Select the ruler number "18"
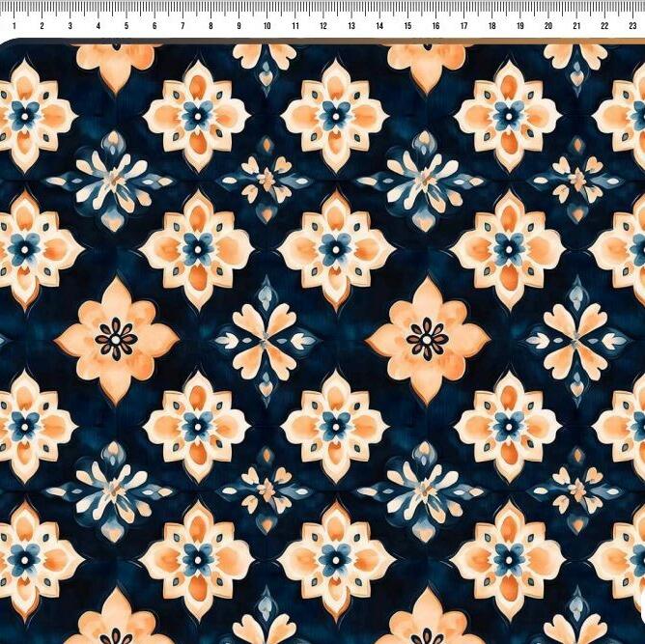 click(492, 26)
